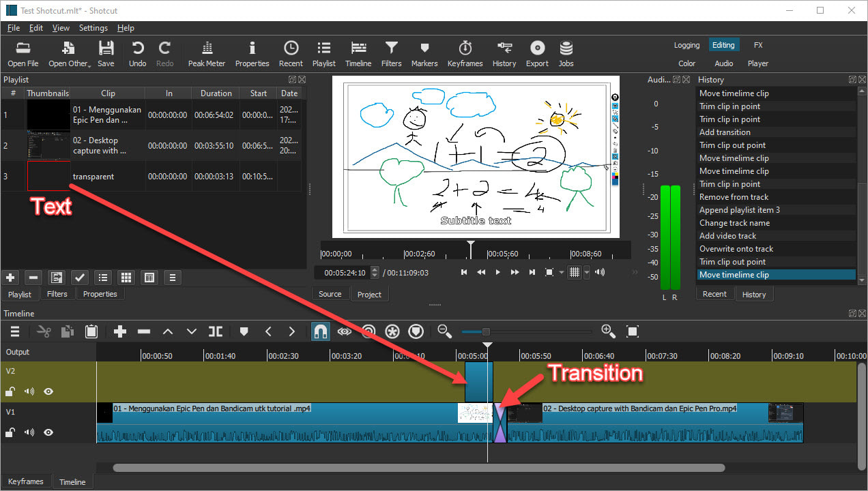
Task: Undo the last action
Action: (x=138, y=54)
